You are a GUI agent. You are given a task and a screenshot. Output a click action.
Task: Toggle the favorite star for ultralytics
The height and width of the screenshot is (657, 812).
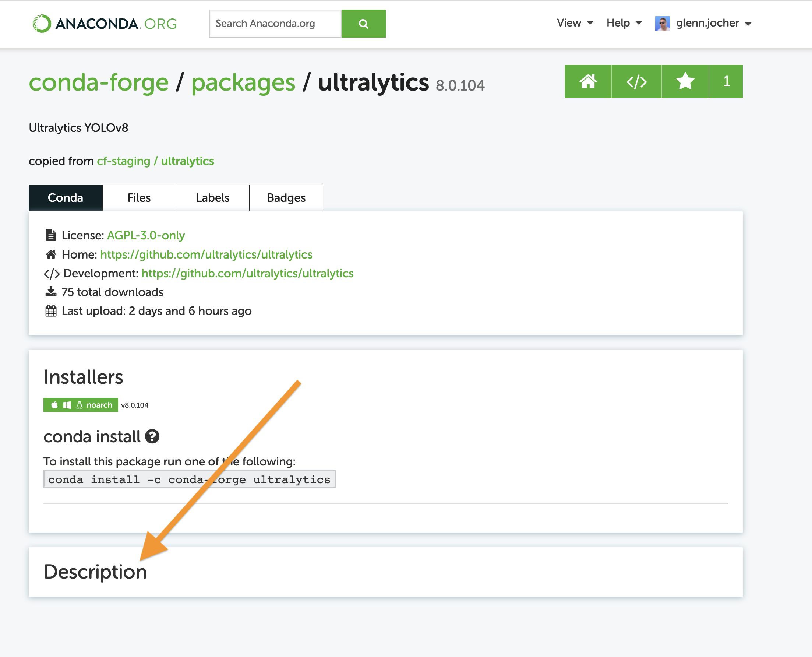(685, 81)
